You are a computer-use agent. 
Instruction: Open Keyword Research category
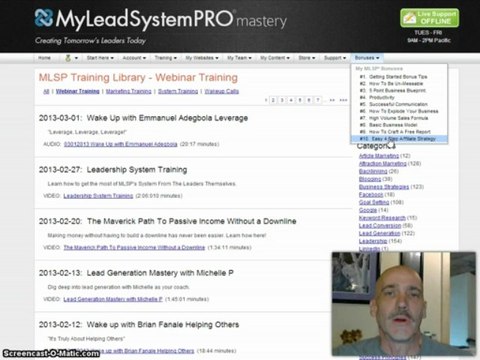382,218
